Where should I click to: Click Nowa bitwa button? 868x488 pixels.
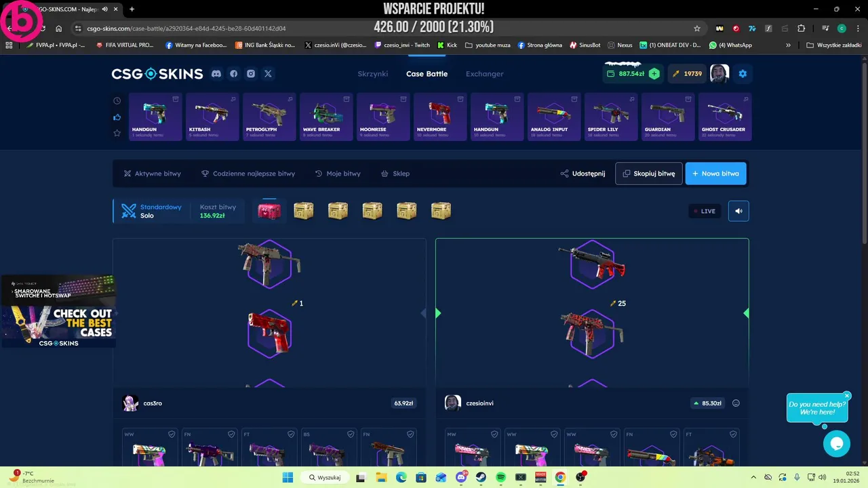tap(715, 174)
